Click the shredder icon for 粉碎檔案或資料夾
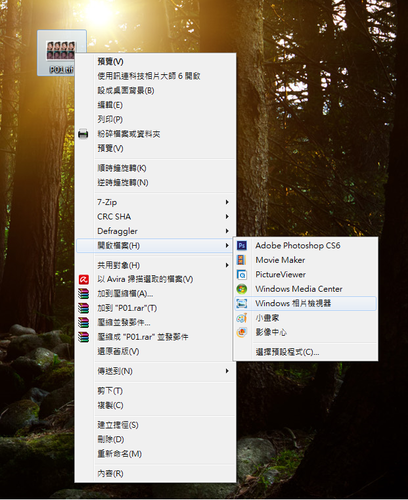The height and width of the screenshot is (500, 408). (83, 134)
